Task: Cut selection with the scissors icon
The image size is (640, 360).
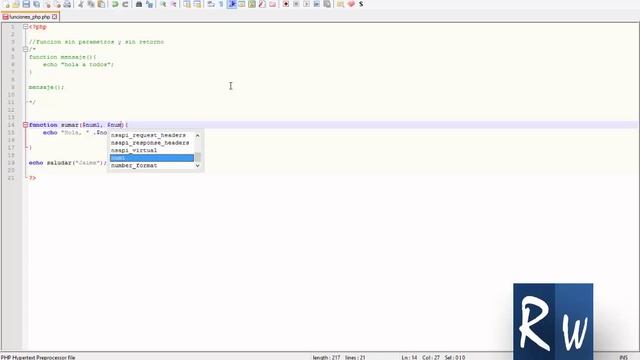Action: pos(80,4)
